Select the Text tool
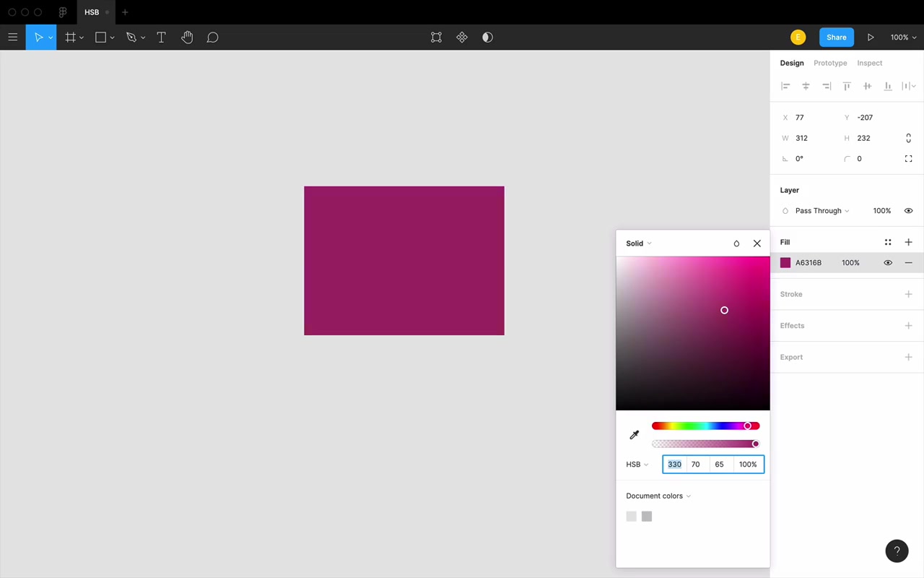Screen dimensions: 924x578 161,38
